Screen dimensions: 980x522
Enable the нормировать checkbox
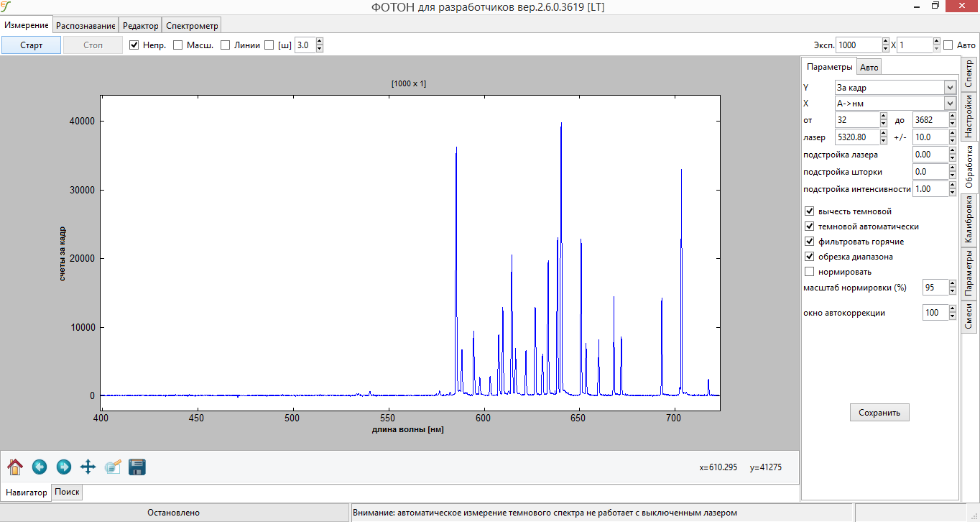pos(810,272)
